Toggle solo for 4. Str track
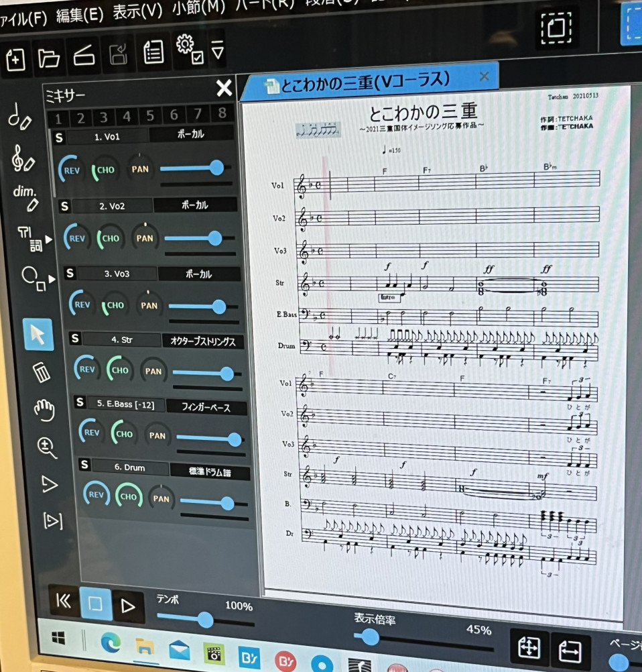Screen dimensions: 642x672 coord(75,339)
